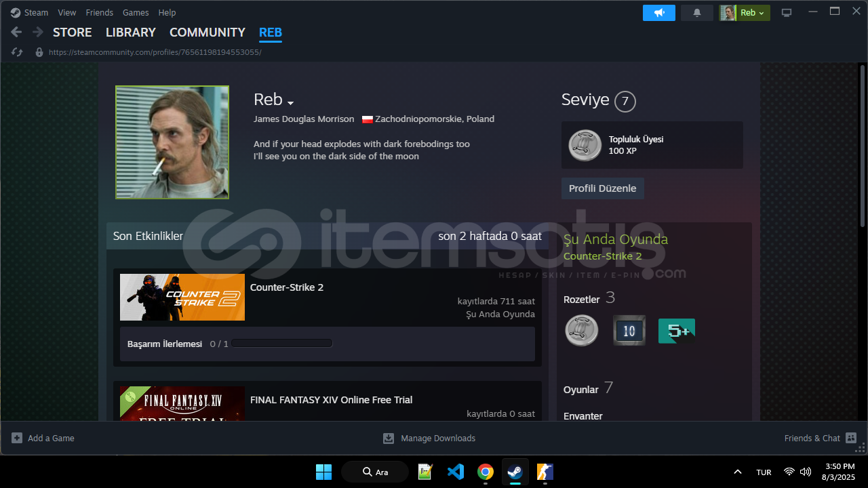Click the Final Fantasy XIV banner image
Viewport: 868px width, 488px height.
click(x=182, y=404)
